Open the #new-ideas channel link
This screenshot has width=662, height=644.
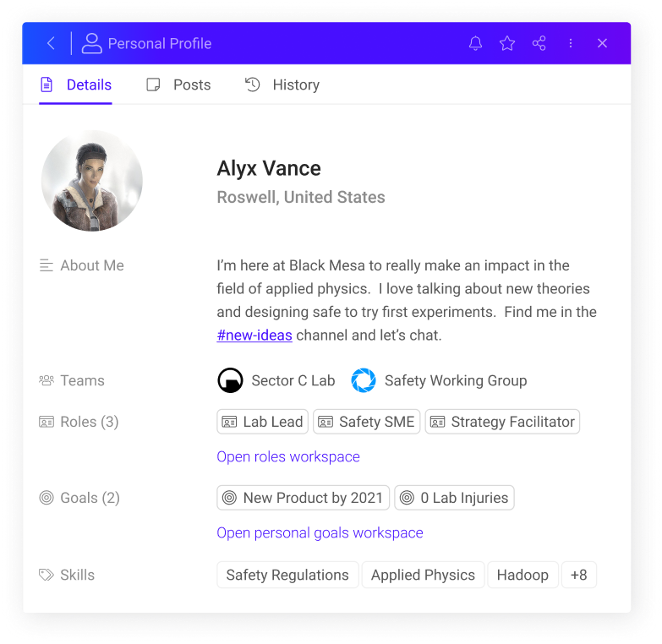(x=254, y=335)
